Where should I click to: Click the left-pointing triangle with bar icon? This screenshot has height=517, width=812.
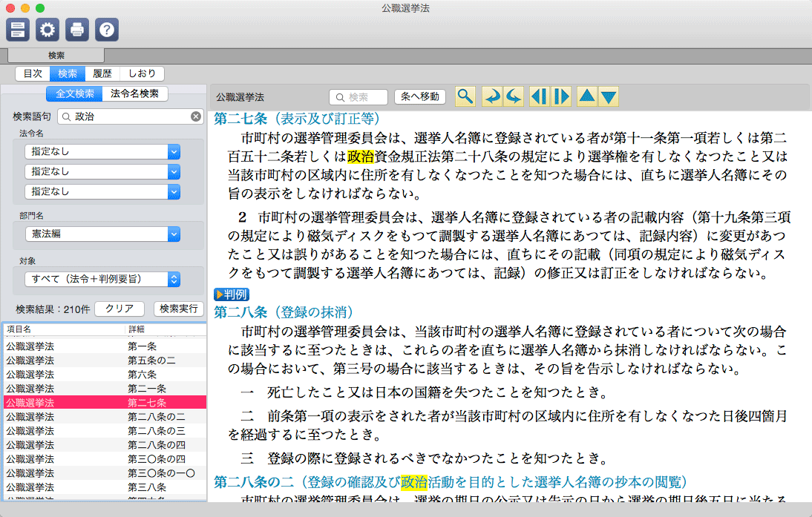(539, 96)
